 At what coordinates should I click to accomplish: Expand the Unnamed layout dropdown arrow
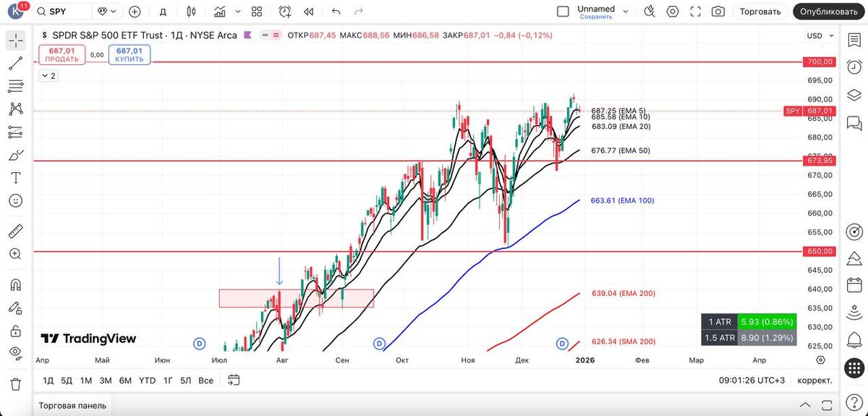(x=626, y=12)
